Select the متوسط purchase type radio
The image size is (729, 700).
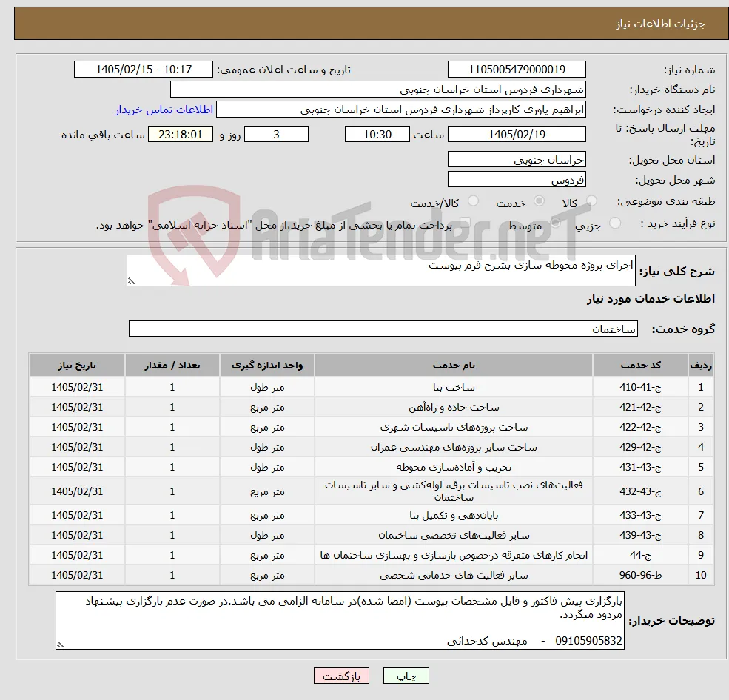pos(556,223)
